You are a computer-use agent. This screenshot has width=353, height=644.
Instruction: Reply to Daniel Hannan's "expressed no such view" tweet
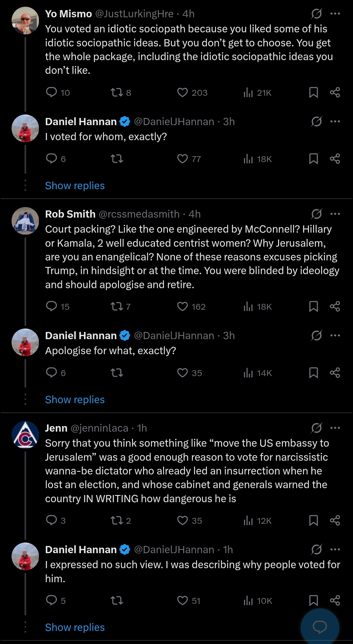pyautogui.click(x=52, y=600)
